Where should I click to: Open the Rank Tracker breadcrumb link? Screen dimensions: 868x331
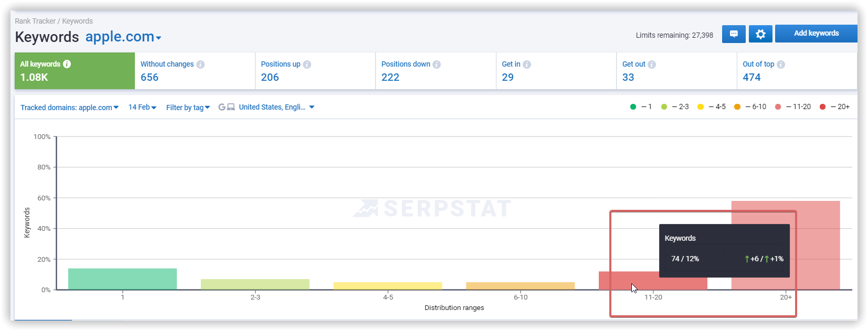click(x=35, y=21)
